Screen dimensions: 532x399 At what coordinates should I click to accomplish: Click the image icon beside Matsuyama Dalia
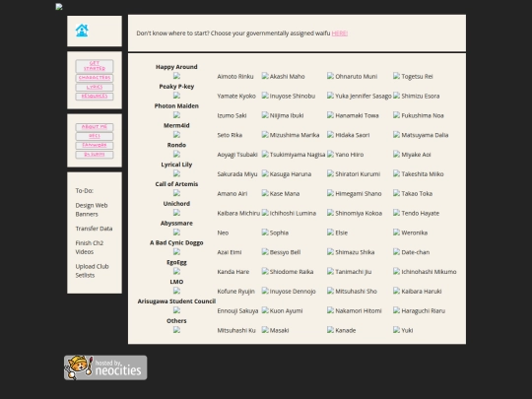point(396,134)
